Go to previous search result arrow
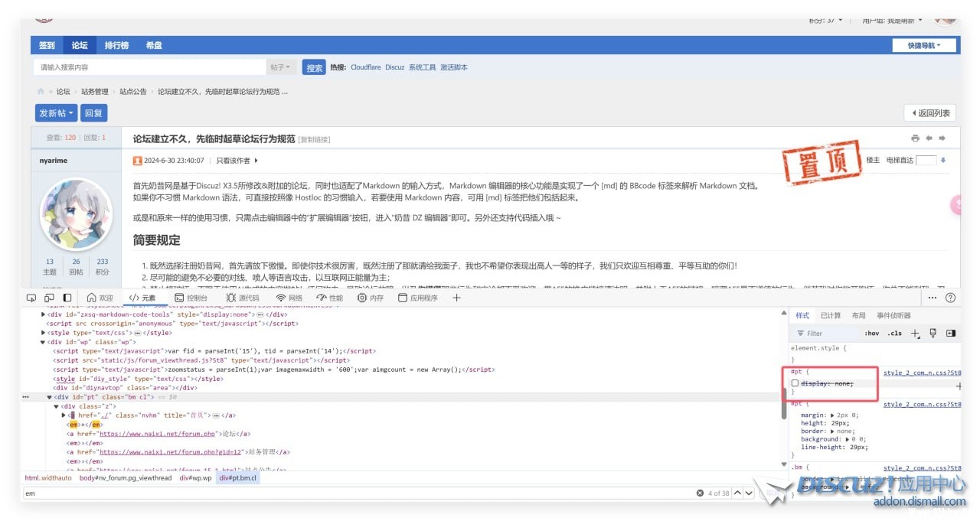The height and width of the screenshot is (521, 980). click(738, 493)
